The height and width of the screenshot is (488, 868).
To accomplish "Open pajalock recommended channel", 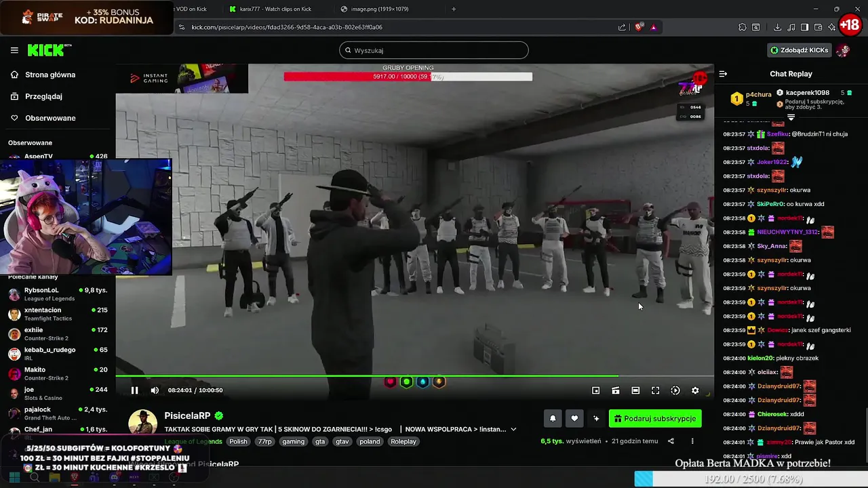I will (x=58, y=413).
